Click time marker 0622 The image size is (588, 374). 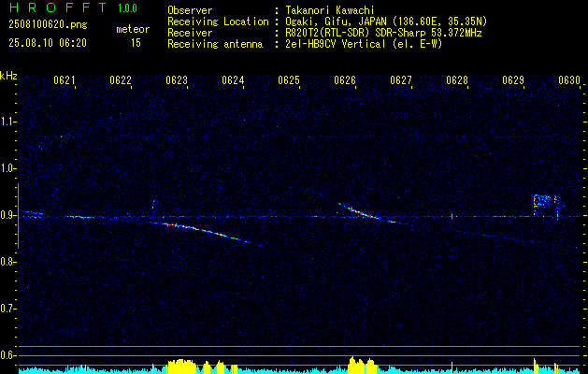click(121, 79)
